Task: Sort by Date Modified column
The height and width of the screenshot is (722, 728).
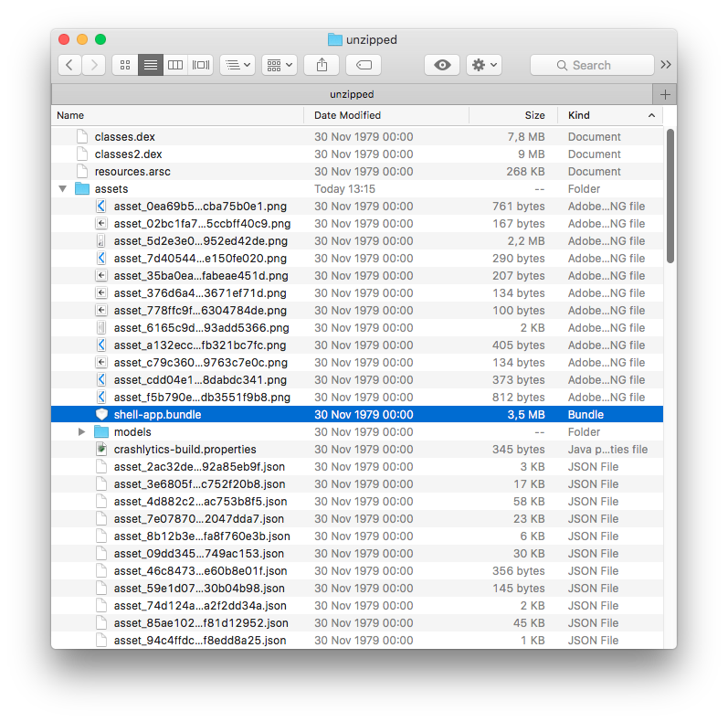Action: point(386,115)
